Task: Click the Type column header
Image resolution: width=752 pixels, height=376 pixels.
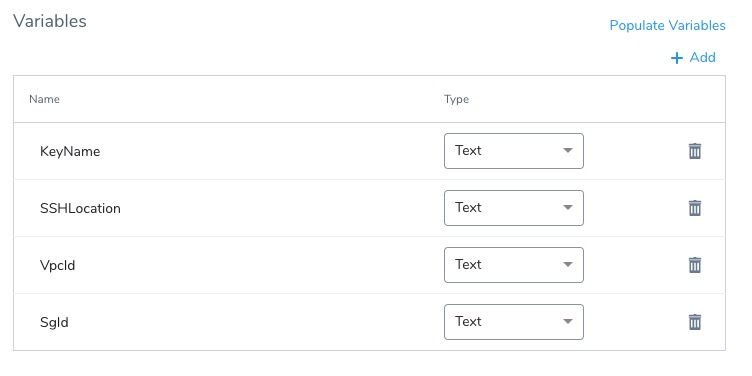Action: (x=456, y=100)
